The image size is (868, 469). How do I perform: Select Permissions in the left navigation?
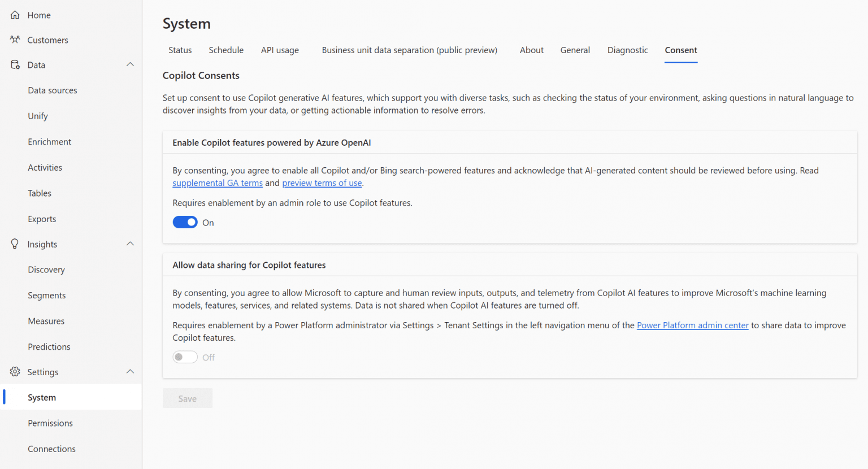coord(50,423)
